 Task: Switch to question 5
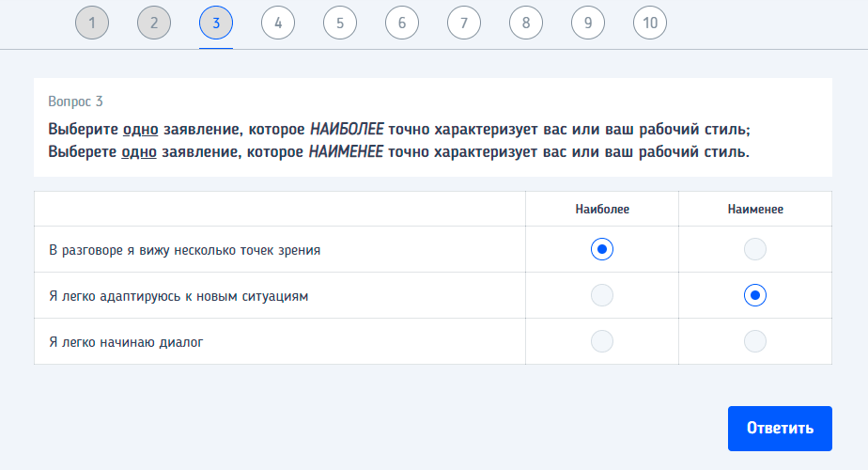coord(340,23)
